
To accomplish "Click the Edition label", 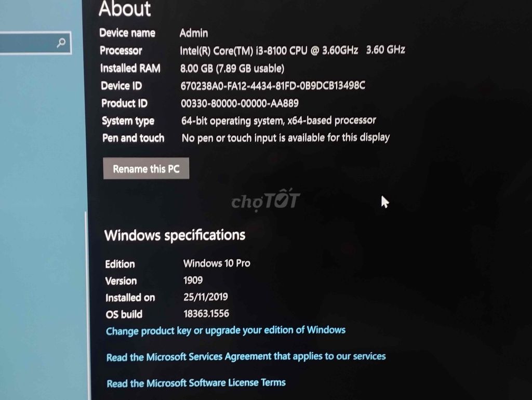I will tap(120, 264).
